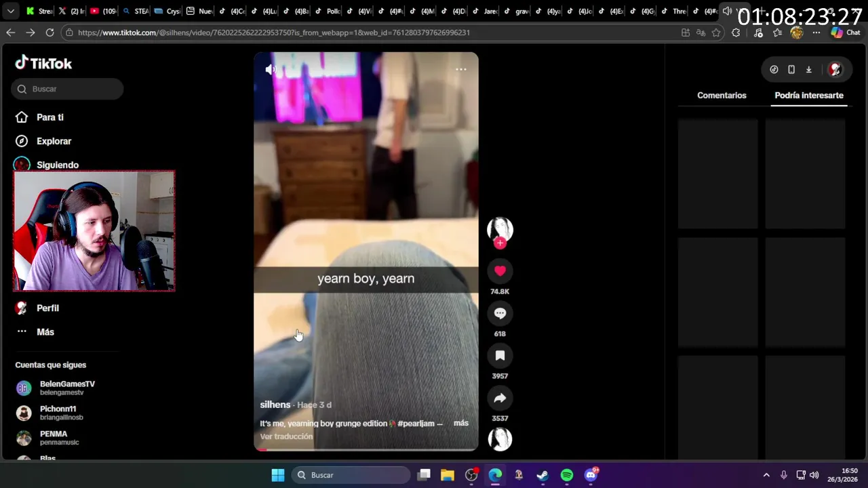Click the download desktop app icon
The height and width of the screenshot is (488, 868).
pos(808,69)
